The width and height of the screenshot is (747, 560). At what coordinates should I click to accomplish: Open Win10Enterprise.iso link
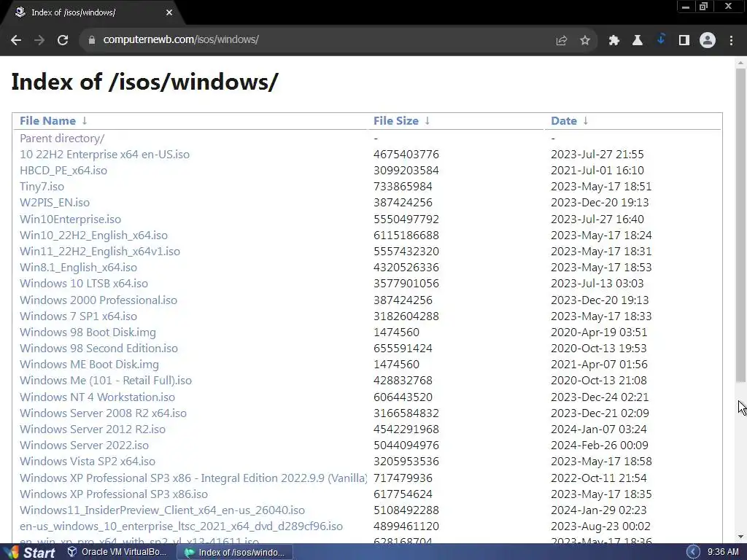click(71, 219)
